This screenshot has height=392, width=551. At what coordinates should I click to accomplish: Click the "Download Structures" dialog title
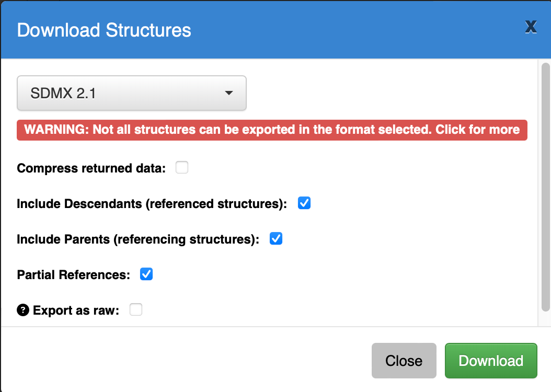tap(104, 30)
